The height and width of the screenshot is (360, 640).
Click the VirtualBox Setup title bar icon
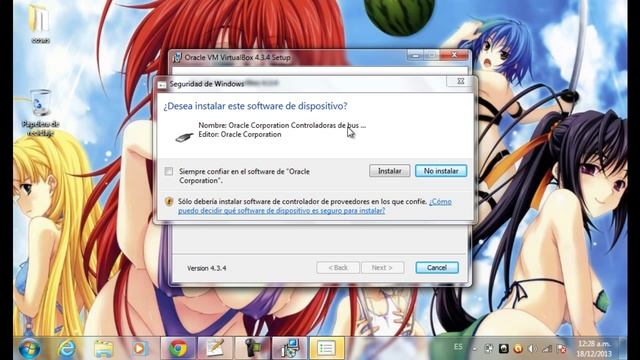coord(177,58)
